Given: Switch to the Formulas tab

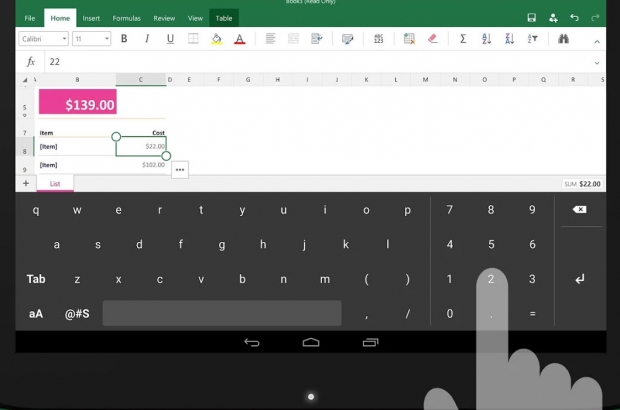Looking at the screenshot, I should [x=127, y=18].
